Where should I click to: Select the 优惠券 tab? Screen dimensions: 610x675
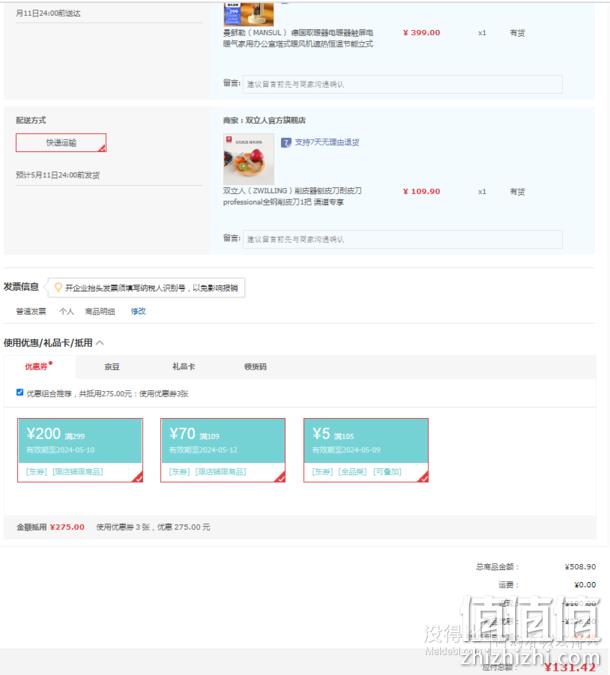coord(38,366)
